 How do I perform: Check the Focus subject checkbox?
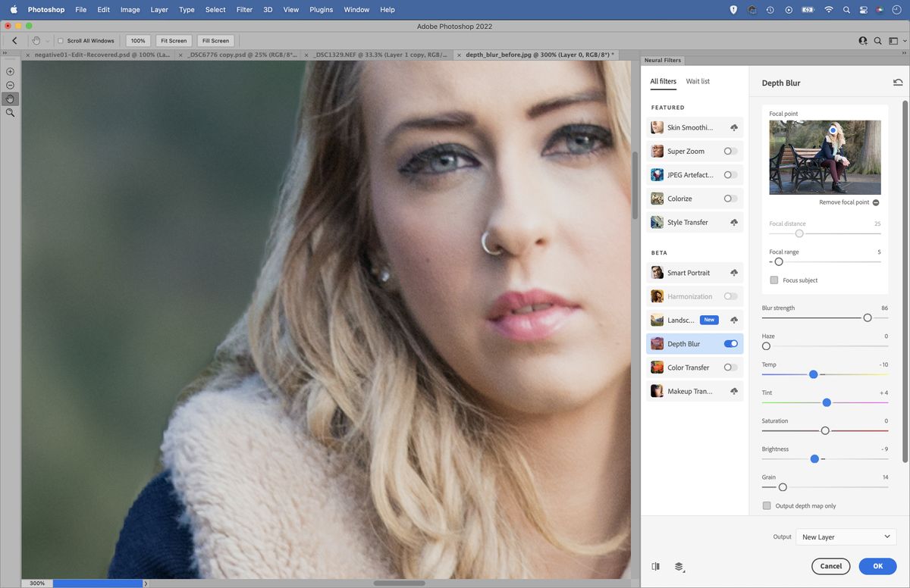773,280
